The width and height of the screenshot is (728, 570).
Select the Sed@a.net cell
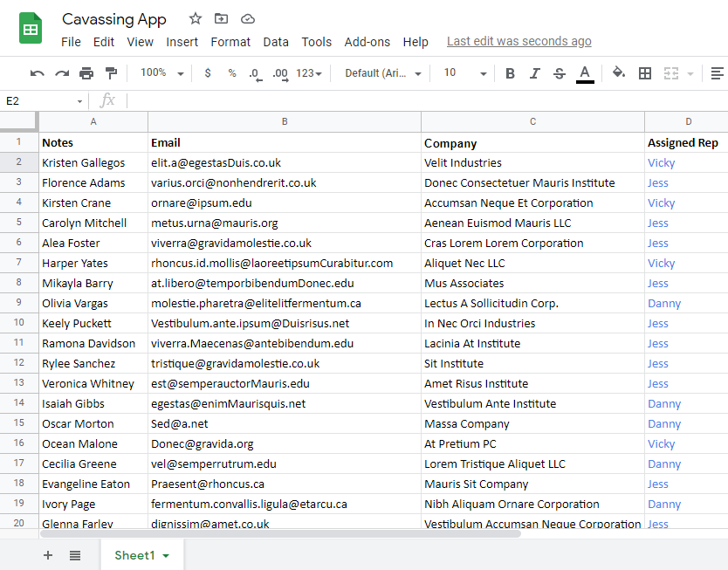[x=285, y=423]
